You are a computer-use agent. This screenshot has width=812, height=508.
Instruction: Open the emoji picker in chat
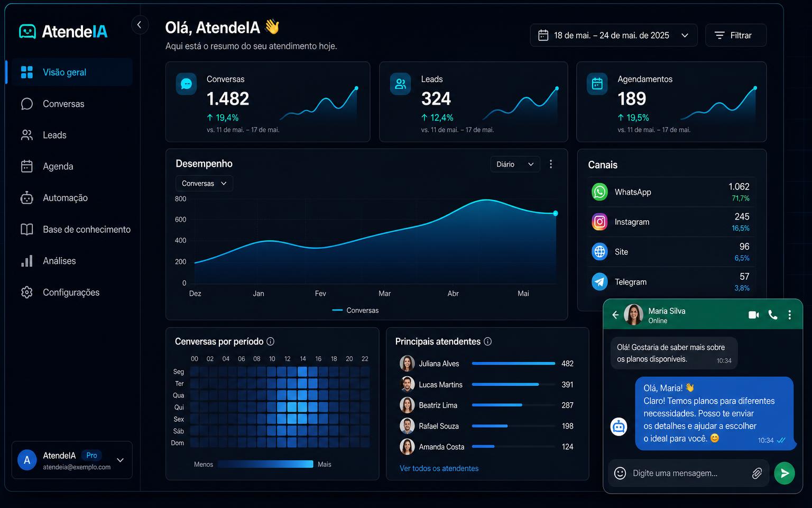coord(620,473)
